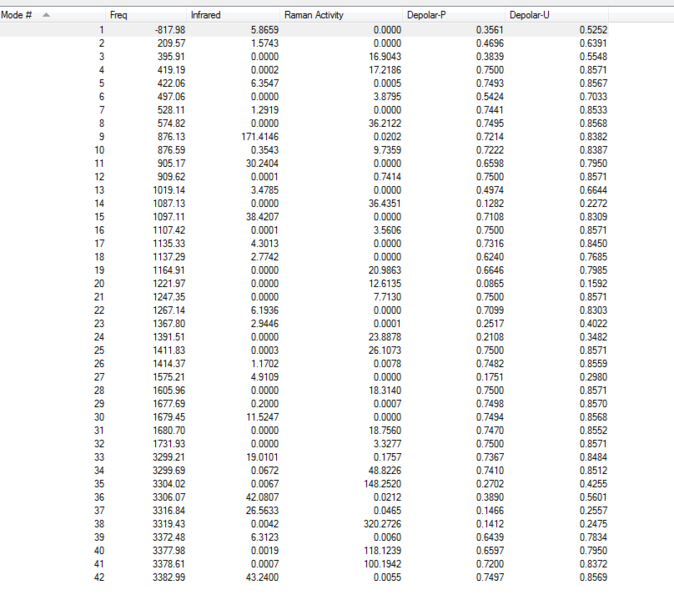Click infrared intensity 171.4146

pos(260,137)
